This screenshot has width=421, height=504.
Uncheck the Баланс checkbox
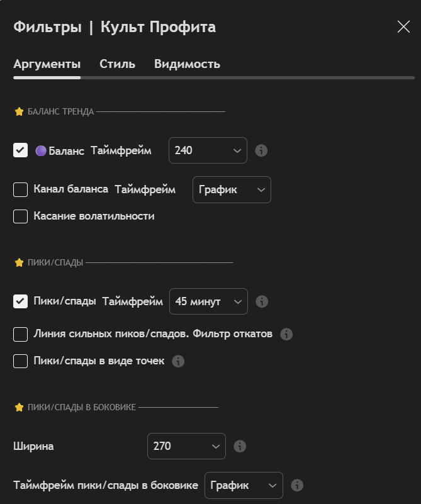(x=21, y=150)
